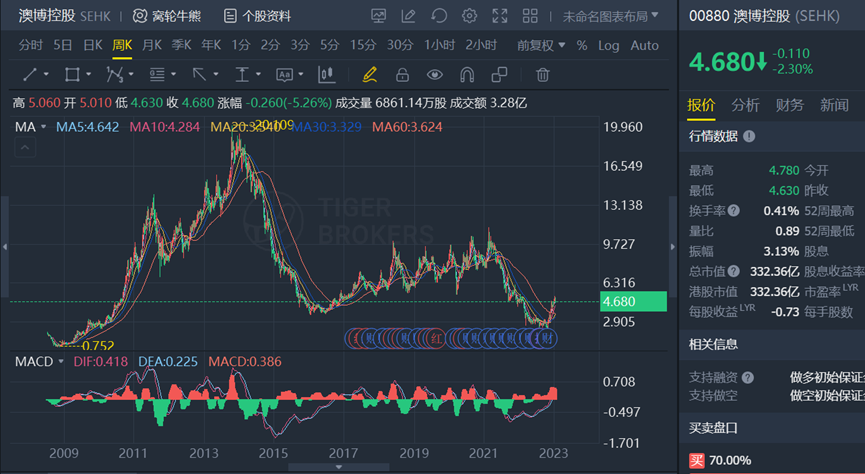Switch to 月K monthly candlestick tab
The height and width of the screenshot is (474, 865).
click(x=152, y=45)
